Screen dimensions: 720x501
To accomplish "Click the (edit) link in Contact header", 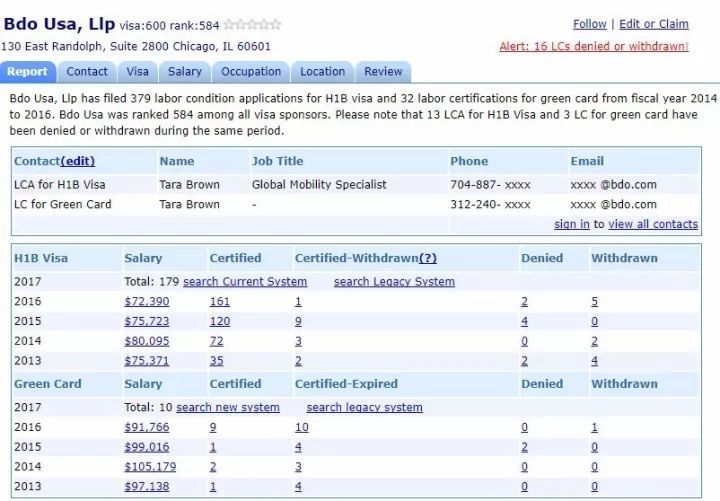I will tap(78, 161).
